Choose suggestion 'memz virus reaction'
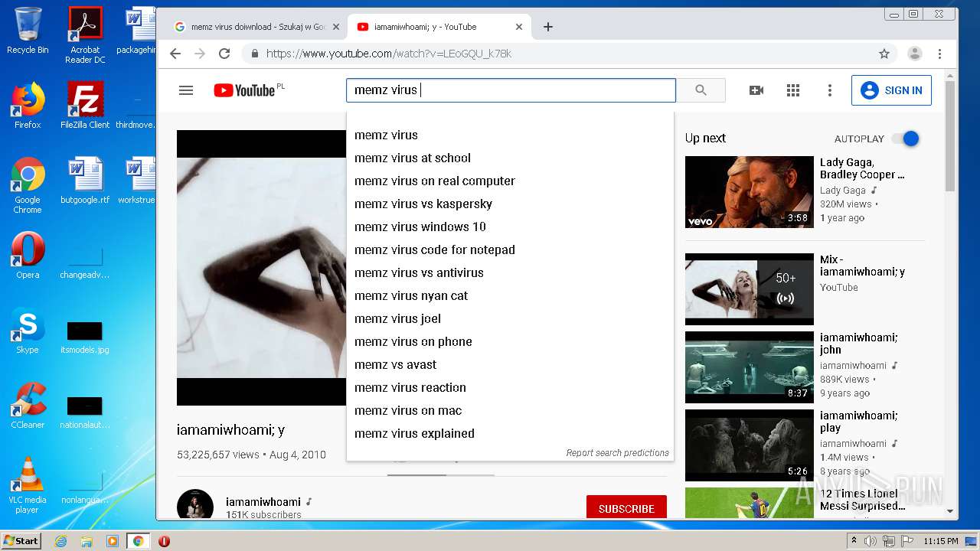 510,387
